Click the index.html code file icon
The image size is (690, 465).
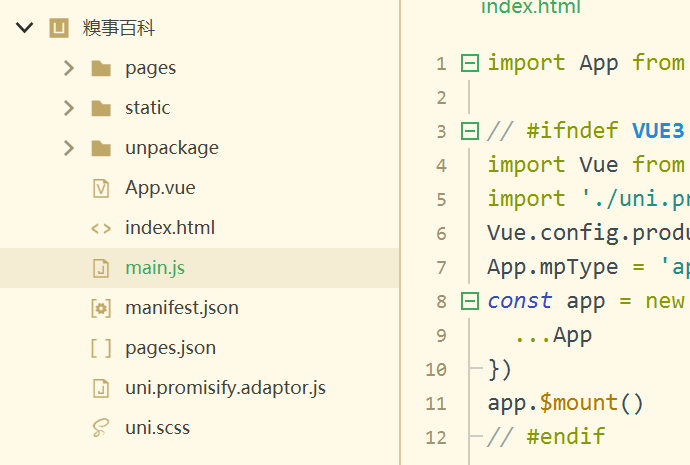(101, 228)
